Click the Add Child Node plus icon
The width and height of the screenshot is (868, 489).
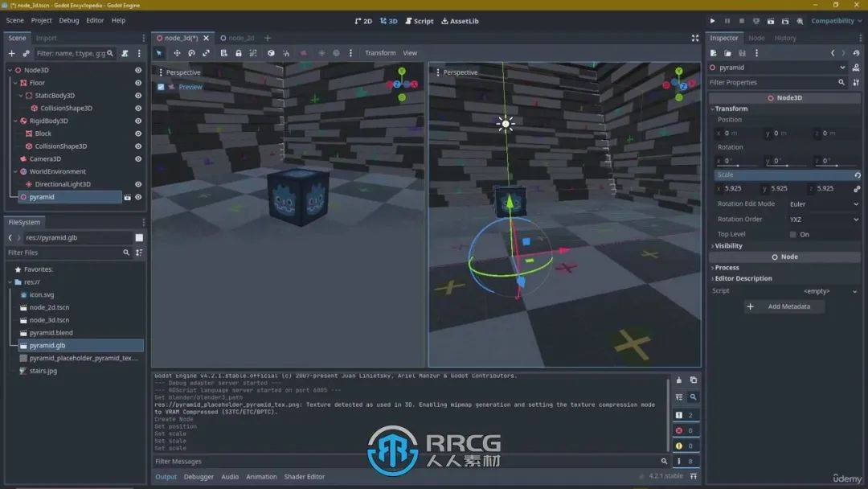click(x=11, y=53)
